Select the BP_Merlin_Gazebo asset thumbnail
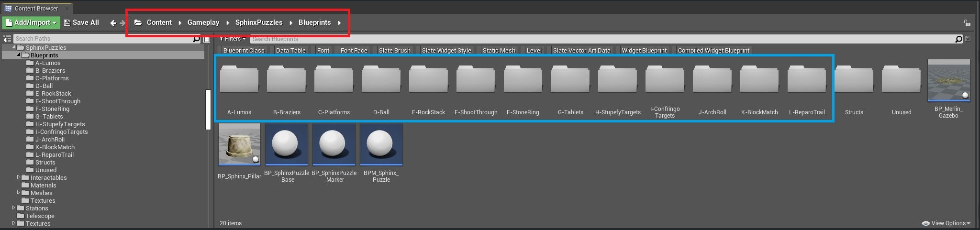 tap(948, 81)
